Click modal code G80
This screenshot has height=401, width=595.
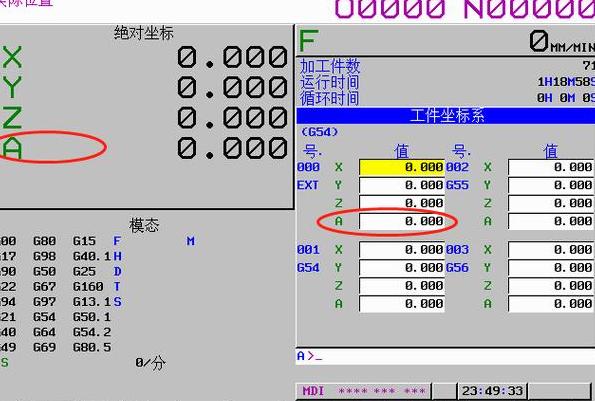tap(45, 241)
